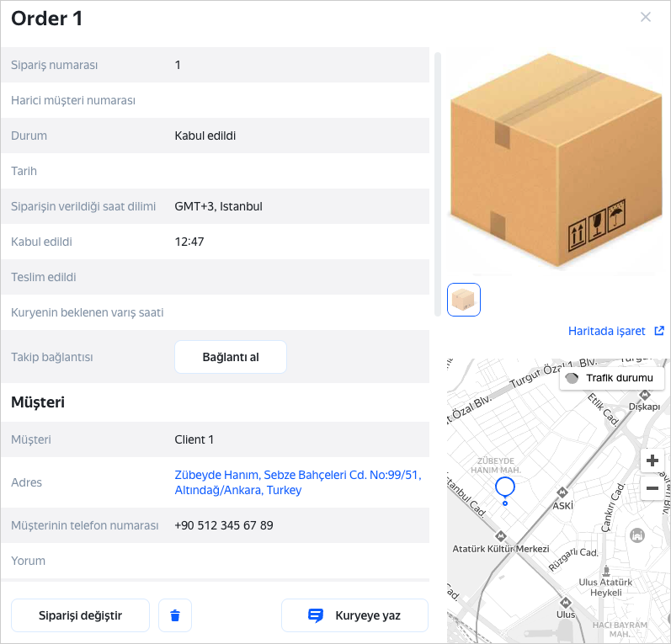Image resolution: width=671 pixels, height=644 pixels.
Task: Click the Dışkapı metro station icon
Action: click(x=644, y=393)
